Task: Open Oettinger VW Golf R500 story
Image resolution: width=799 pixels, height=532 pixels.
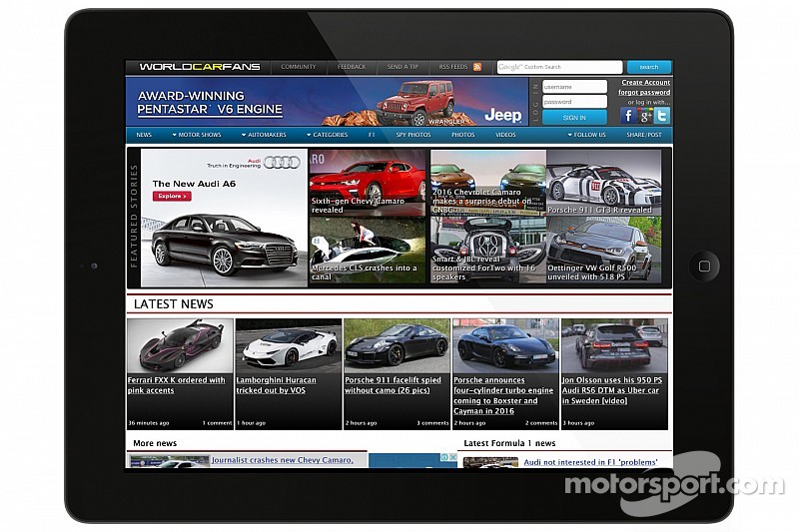Action: click(604, 250)
